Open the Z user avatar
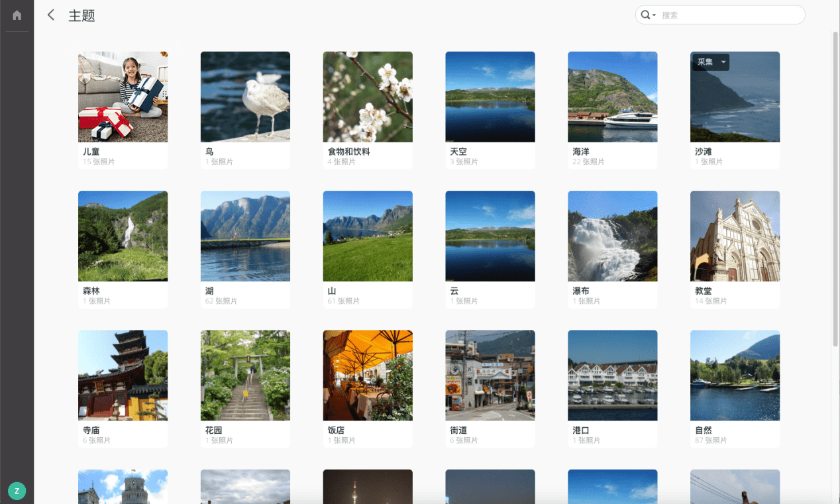The image size is (840, 504). pos(17,491)
